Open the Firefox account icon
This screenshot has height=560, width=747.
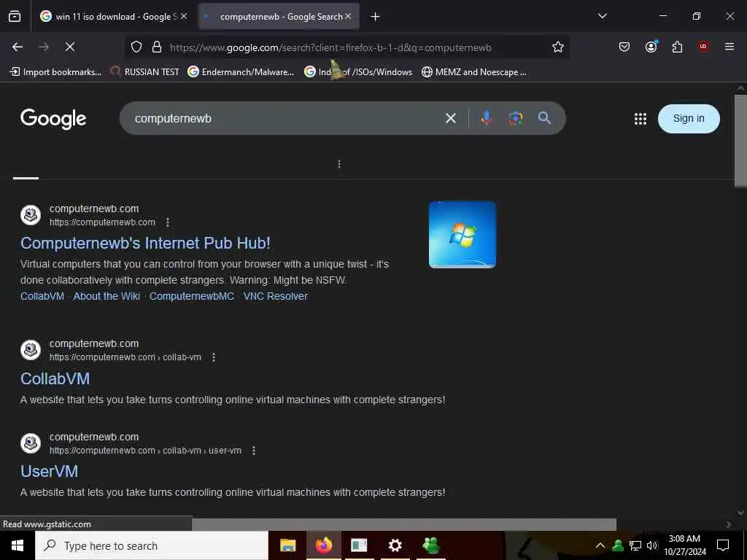click(x=651, y=47)
